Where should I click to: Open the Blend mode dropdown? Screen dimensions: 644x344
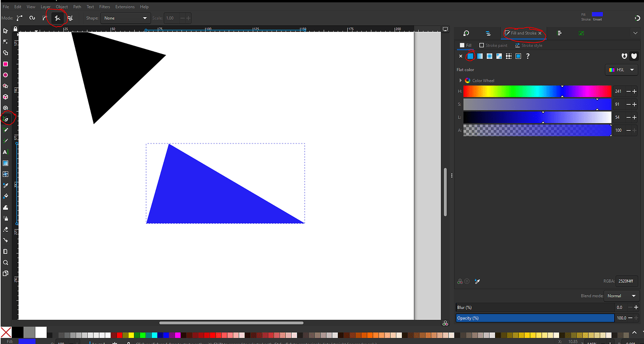coord(621,296)
